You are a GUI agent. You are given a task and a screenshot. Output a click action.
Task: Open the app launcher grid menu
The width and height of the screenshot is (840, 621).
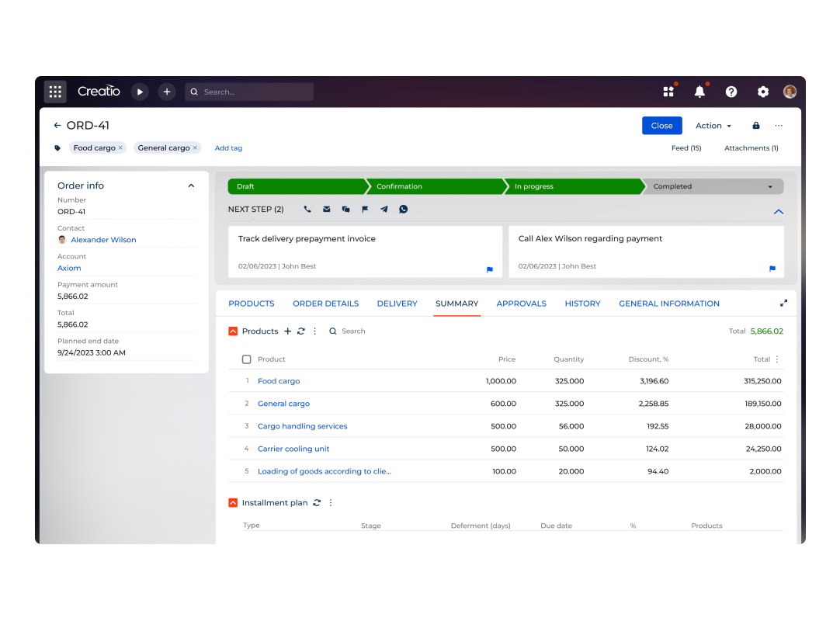[x=55, y=92]
